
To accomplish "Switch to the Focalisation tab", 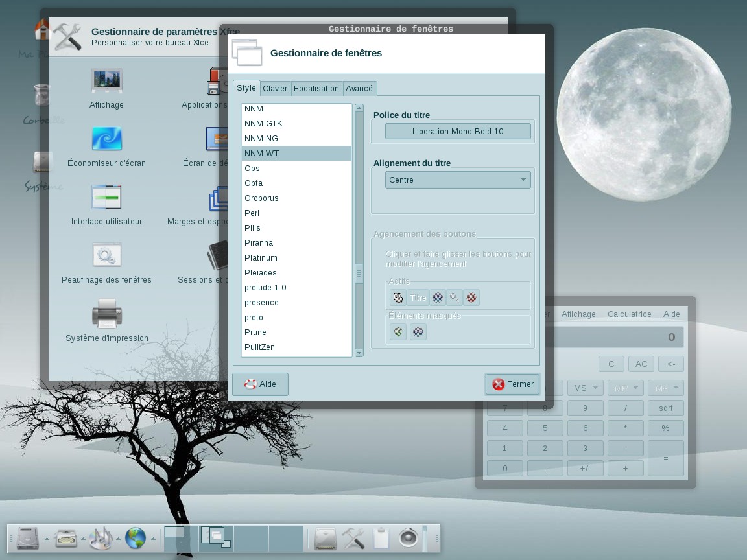I will (316, 89).
